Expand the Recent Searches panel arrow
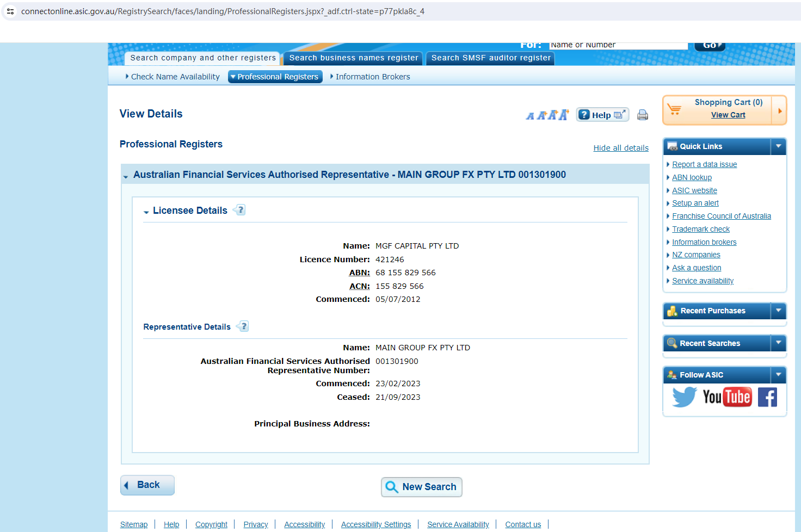This screenshot has width=801, height=532. (779, 343)
